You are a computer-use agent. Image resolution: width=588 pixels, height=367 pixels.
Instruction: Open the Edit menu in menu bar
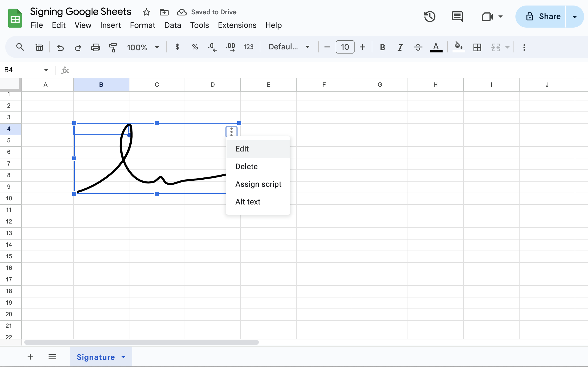[58, 25]
